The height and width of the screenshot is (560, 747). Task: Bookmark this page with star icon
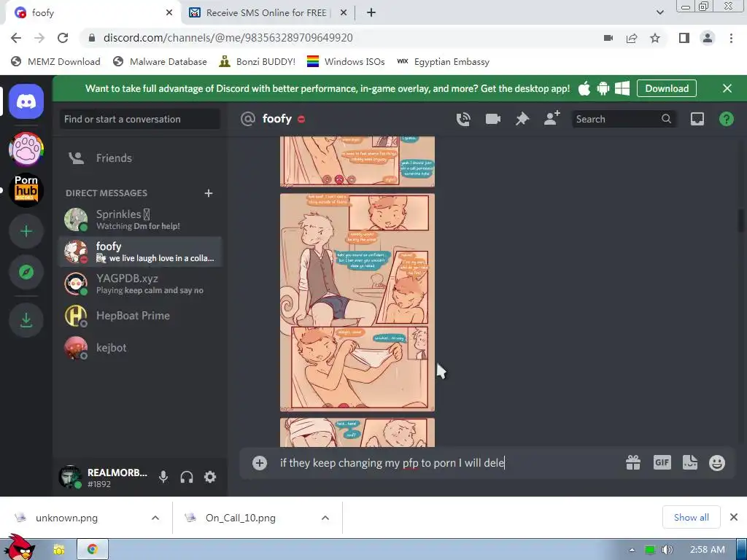tap(655, 38)
